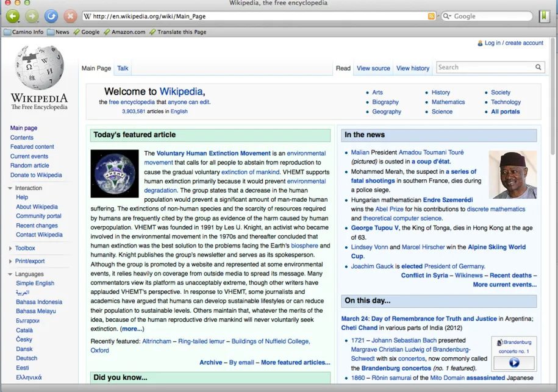558x392 pixels.
Task: Open the Ring-tailed lemur link
Action: (201, 341)
